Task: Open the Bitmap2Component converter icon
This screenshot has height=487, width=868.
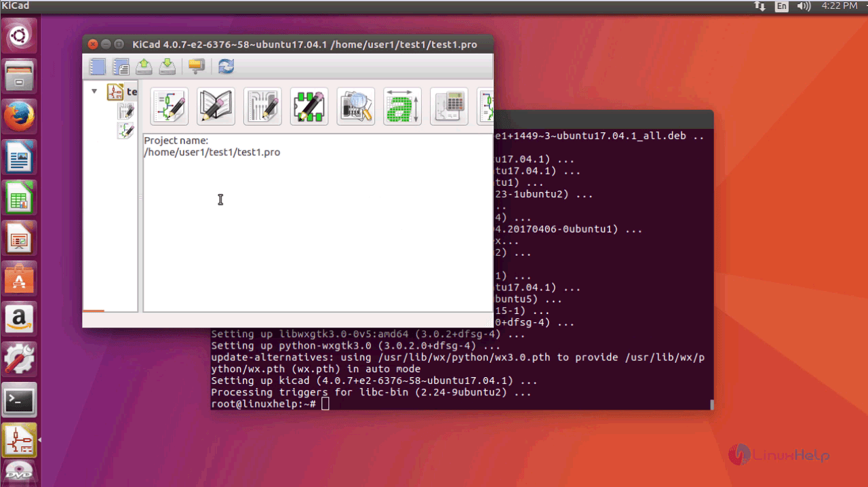Action: (x=403, y=106)
